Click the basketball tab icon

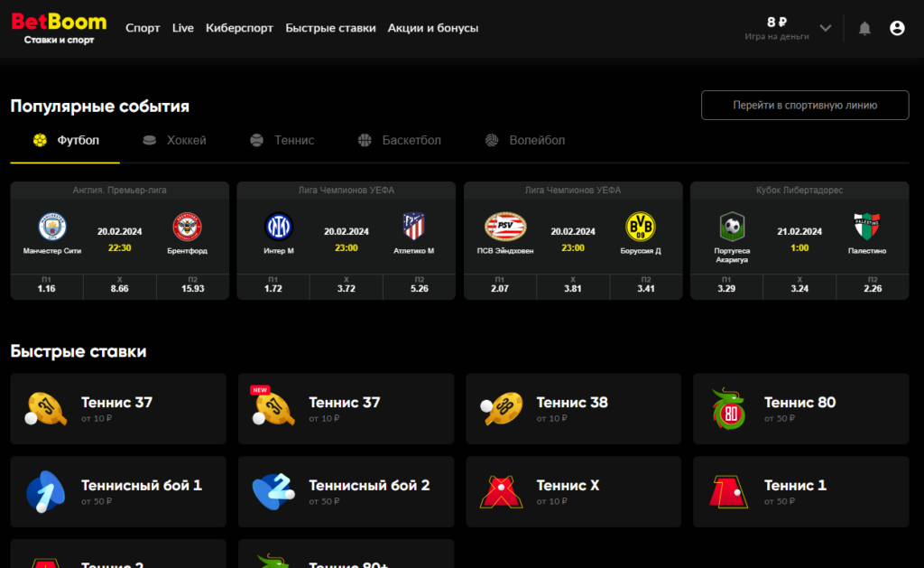pos(365,140)
